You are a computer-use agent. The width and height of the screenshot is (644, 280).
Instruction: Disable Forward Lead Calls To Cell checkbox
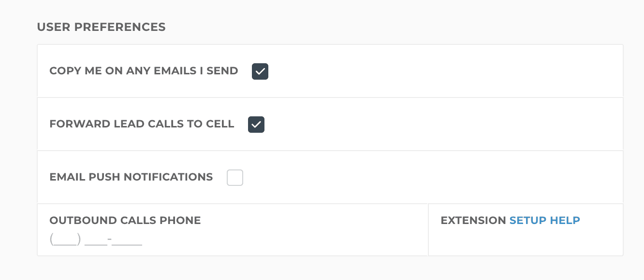[x=256, y=125]
